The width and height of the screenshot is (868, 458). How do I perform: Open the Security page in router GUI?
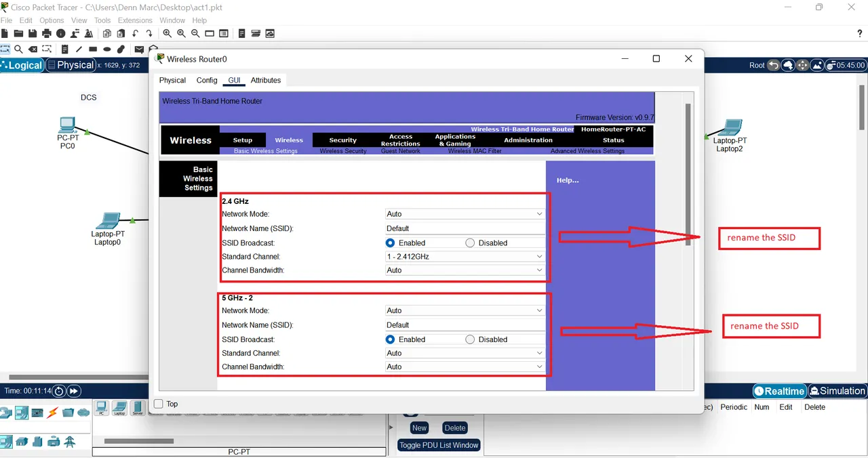click(342, 140)
